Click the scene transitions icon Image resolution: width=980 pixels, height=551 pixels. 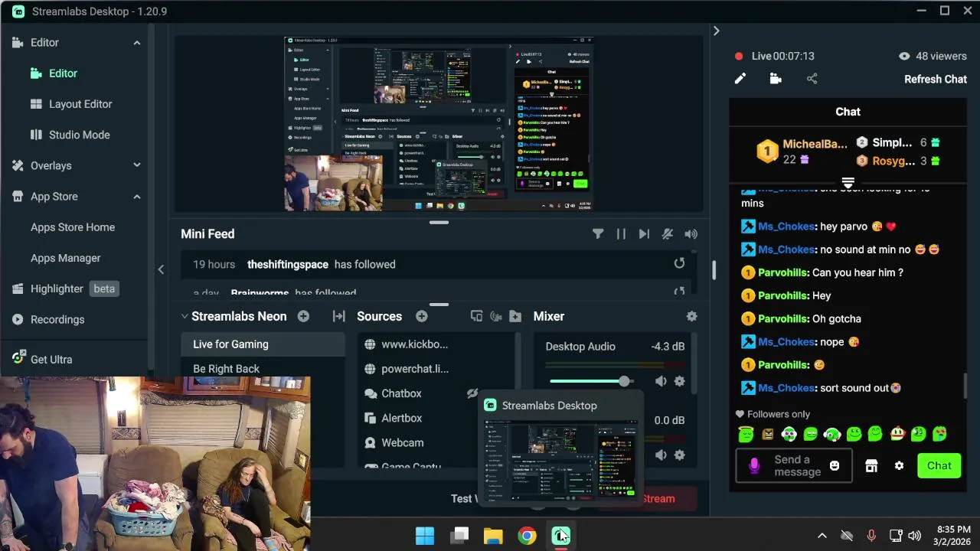(x=338, y=316)
